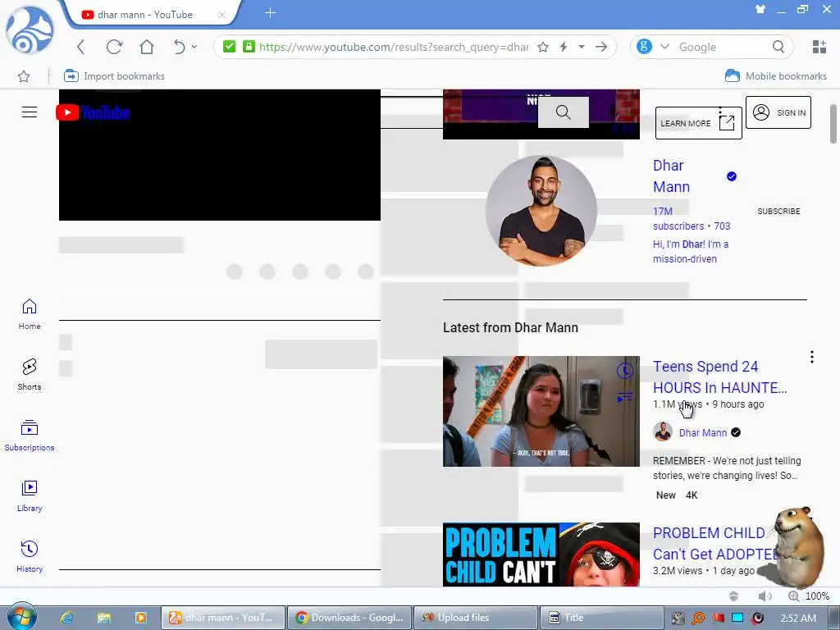This screenshot has width=840, height=630.
Task: Open the YouTube hamburger guide menu
Action: [30, 112]
